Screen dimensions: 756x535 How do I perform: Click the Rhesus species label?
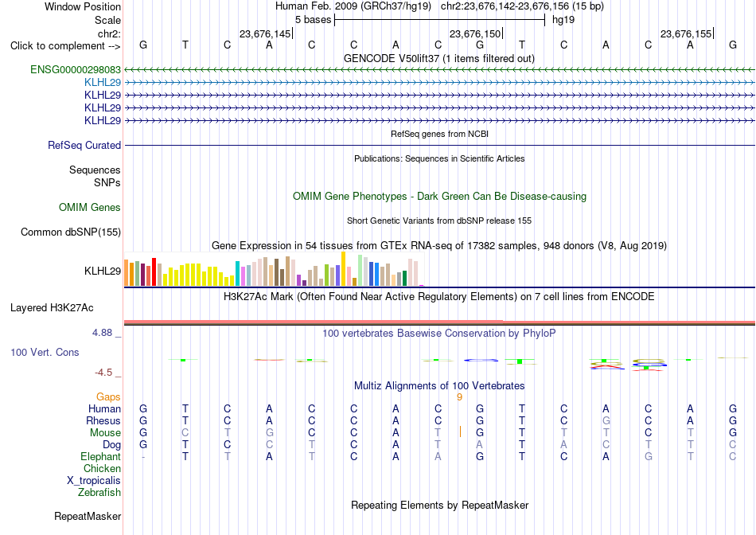[103, 420]
